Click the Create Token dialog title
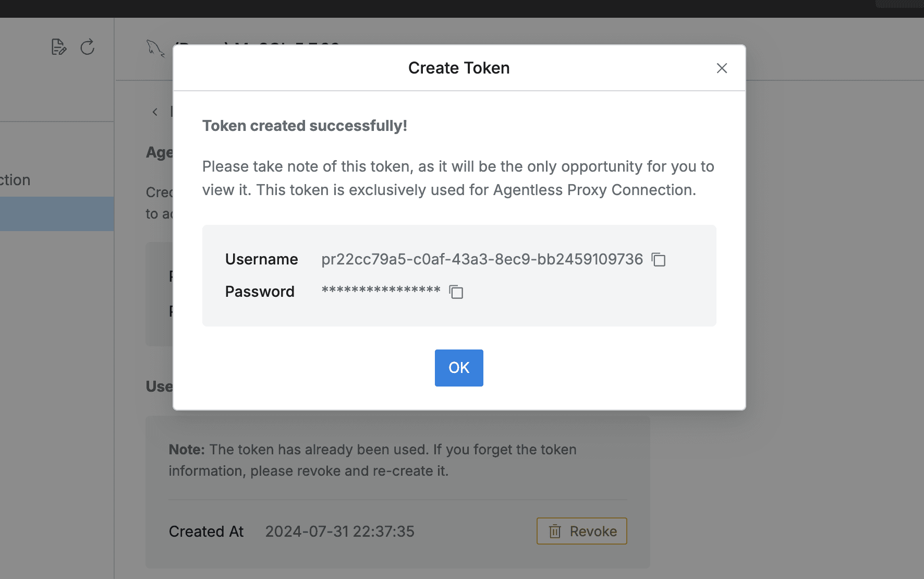The width and height of the screenshot is (924, 579). [x=458, y=68]
